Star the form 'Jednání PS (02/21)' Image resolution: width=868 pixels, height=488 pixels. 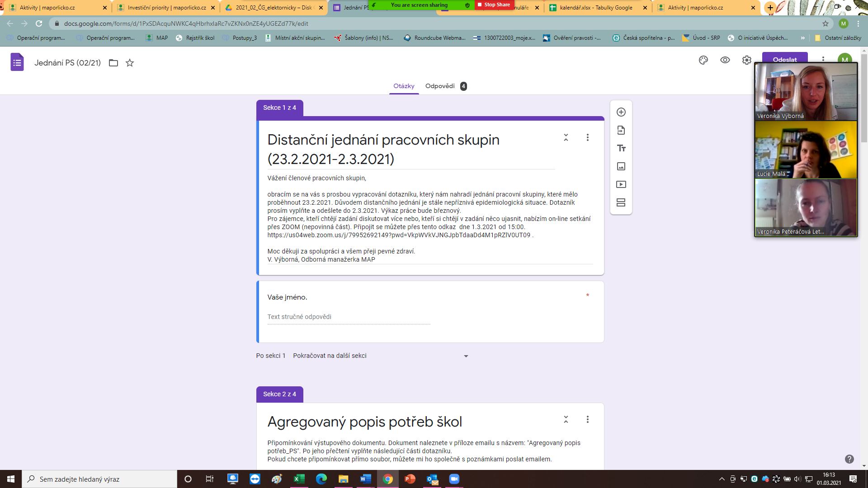130,63
